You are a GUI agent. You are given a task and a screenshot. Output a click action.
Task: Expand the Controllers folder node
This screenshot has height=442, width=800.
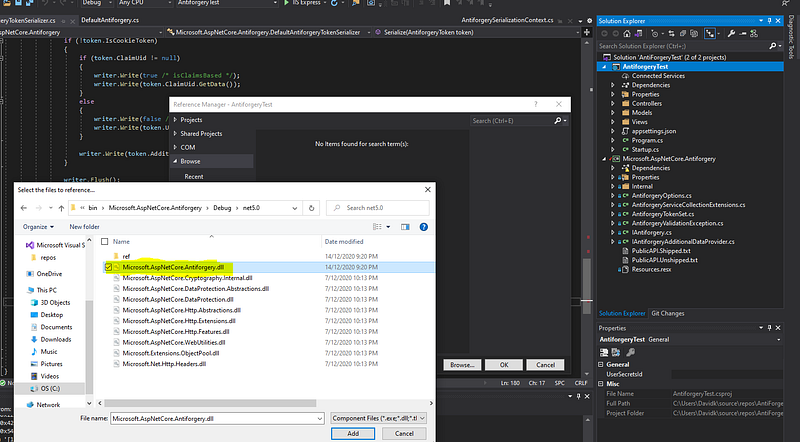[613, 104]
